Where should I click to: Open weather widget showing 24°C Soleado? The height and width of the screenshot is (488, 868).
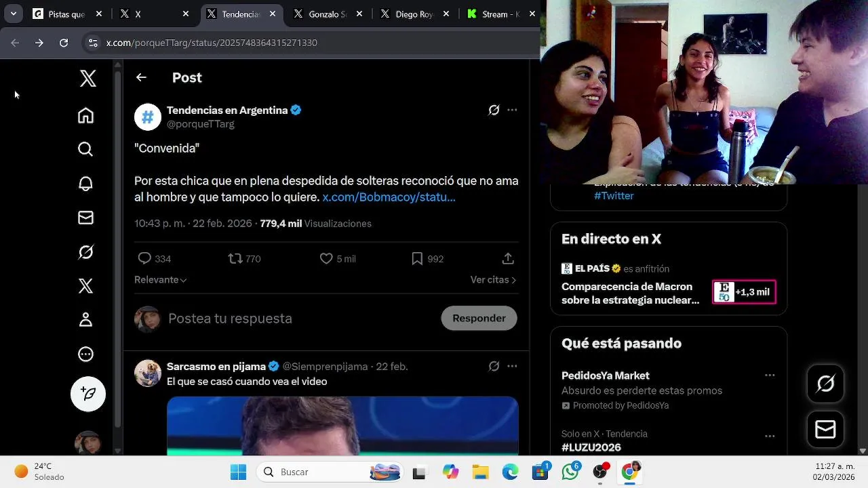tap(41, 472)
